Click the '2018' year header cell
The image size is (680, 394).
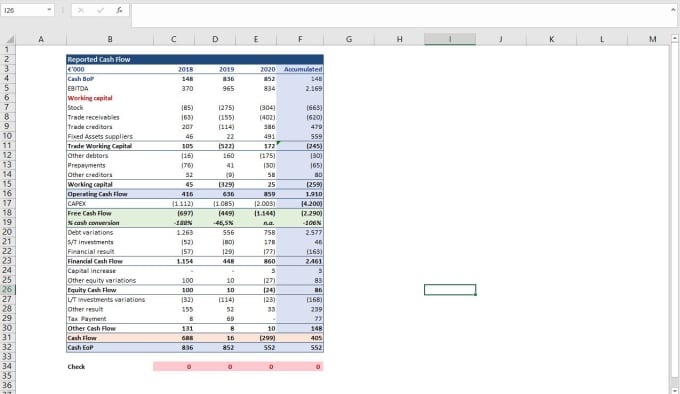(174, 69)
